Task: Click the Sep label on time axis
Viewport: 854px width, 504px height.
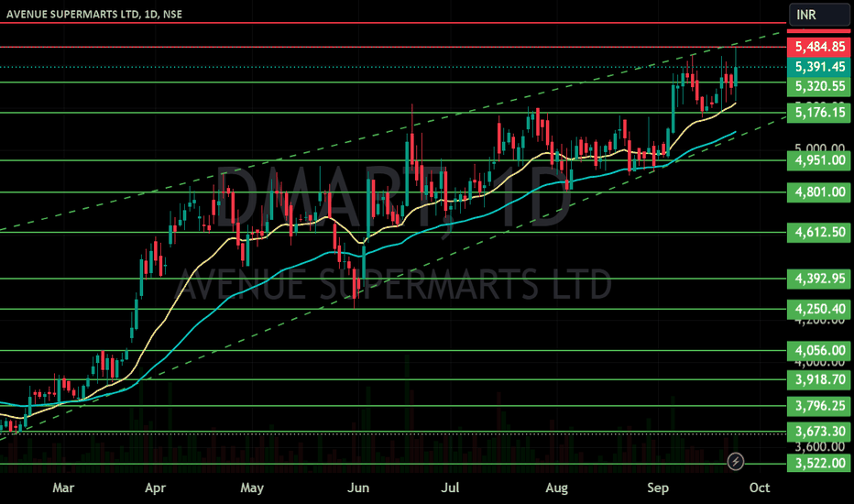Action: (658, 488)
